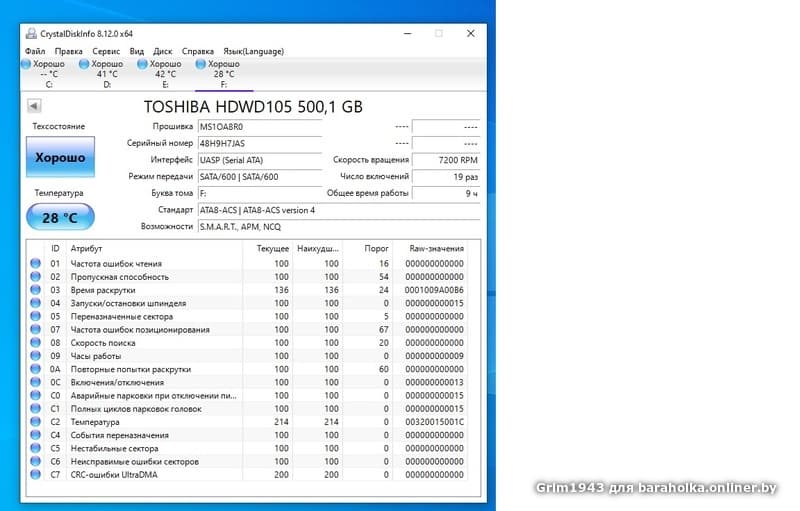Open the Файл menu
The image size is (800, 511).
click(35, 51)
